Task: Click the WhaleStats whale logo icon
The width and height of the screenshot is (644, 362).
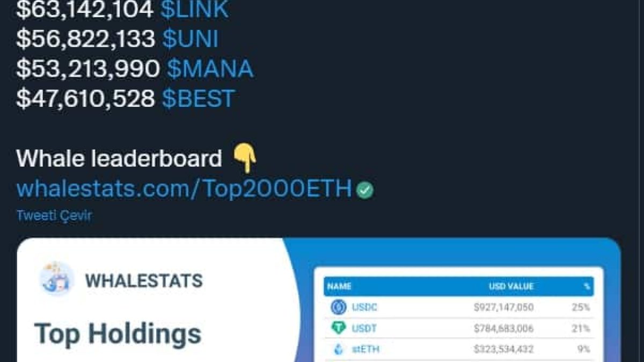Action: [x=57, y=278]
